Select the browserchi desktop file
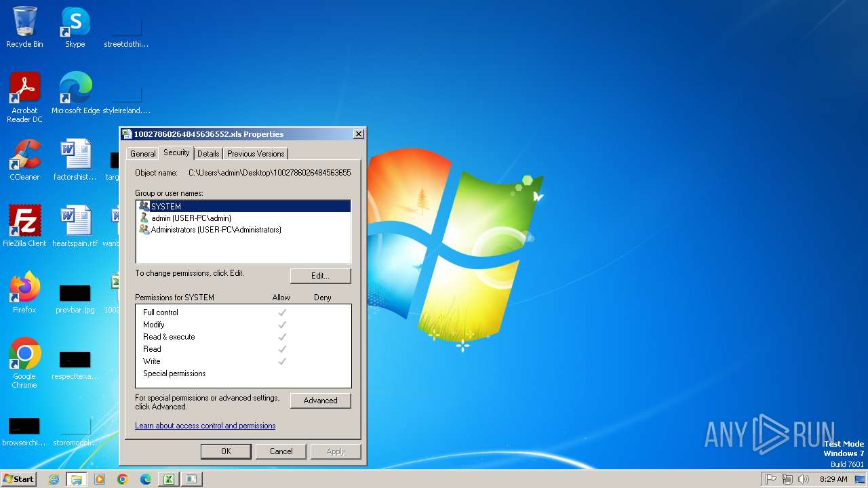The width and height of the screenshot is (868, 488). pyautogui.click(x=24, y=431)
